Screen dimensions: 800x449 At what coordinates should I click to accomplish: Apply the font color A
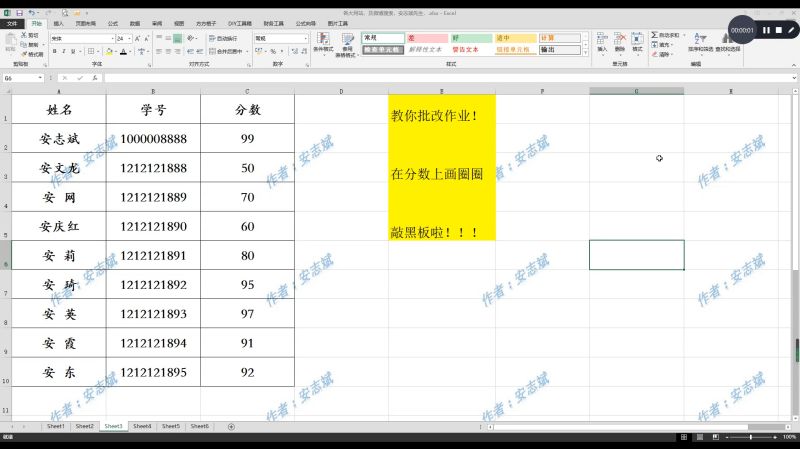tap(123, 52)
